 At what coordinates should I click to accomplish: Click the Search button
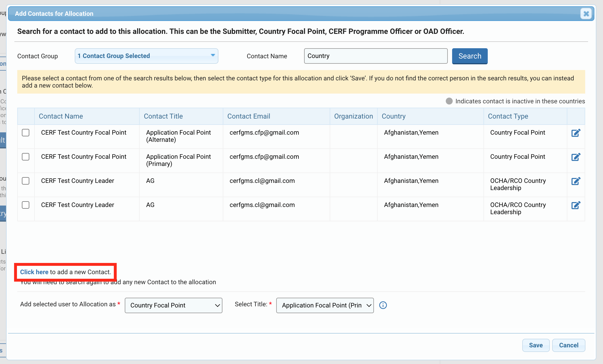(470, 56)
